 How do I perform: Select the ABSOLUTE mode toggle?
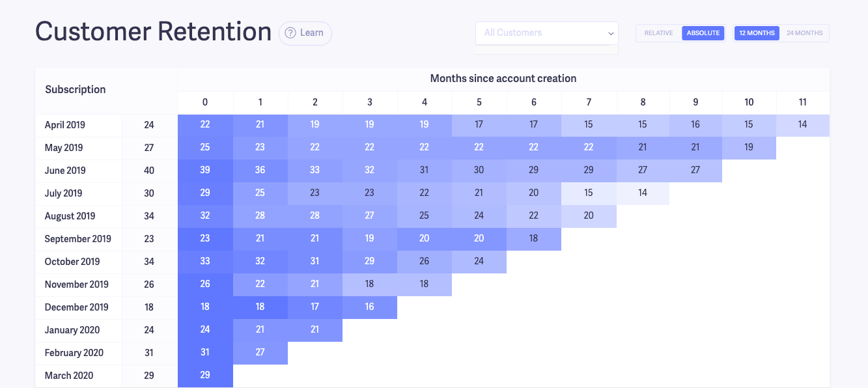click(x=703, y=33)
